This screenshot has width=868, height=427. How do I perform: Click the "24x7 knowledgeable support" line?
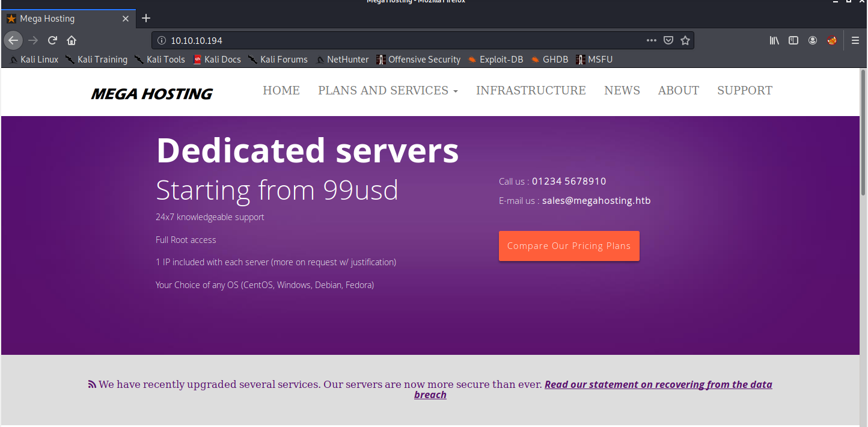(210, 217)
